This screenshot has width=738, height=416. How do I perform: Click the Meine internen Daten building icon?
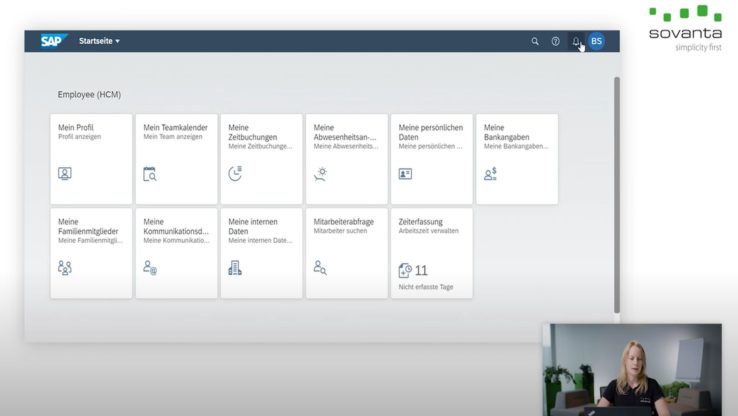(235, 267)
